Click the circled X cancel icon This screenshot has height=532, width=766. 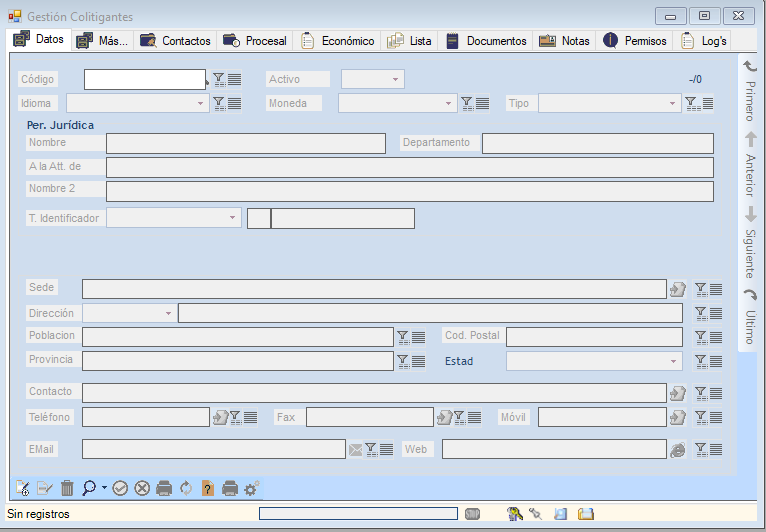142,488
